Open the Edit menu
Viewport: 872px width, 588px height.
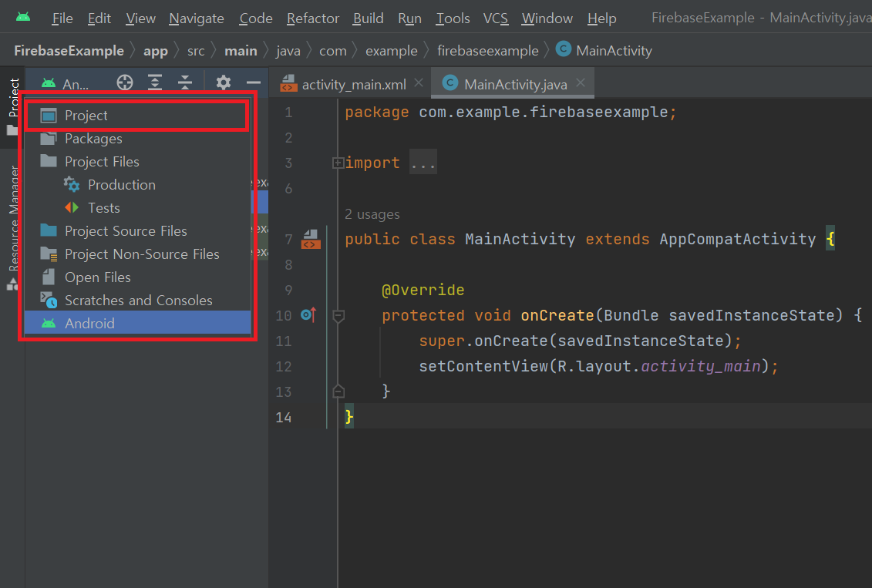click(x=99, y=18)
